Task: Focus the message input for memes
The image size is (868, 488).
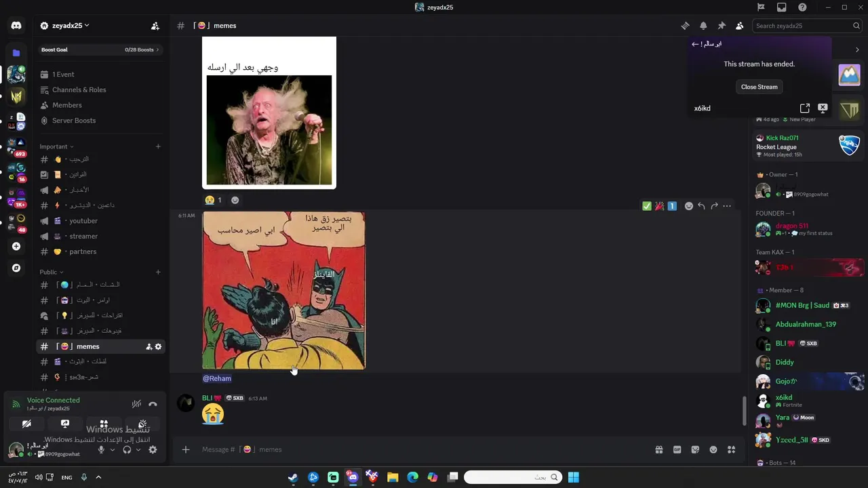Action: (420, 449)
